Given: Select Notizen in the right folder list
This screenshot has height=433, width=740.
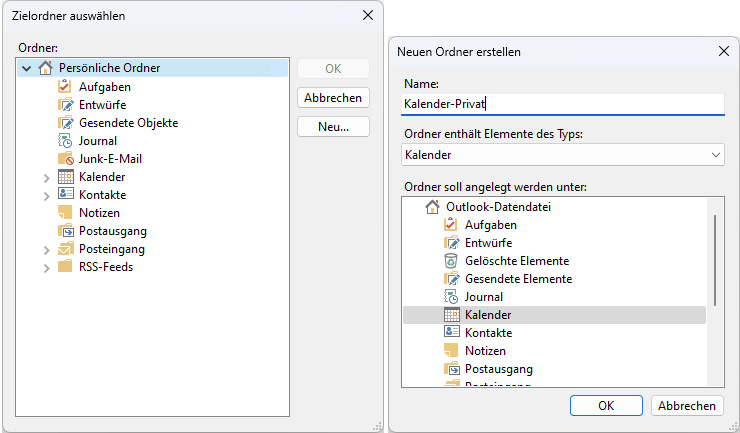Looking at the screenshot, I should (x=485, y=351).
